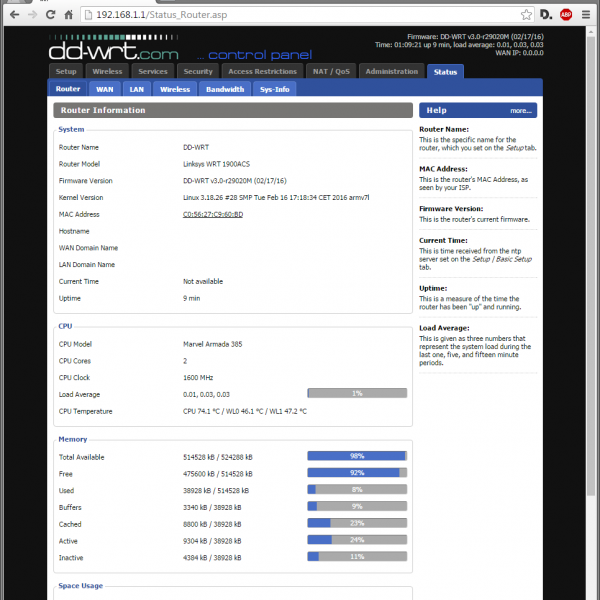Open the NAT / QoS tab
This screenshot has width=600, height=600.
tap(330, 72)
